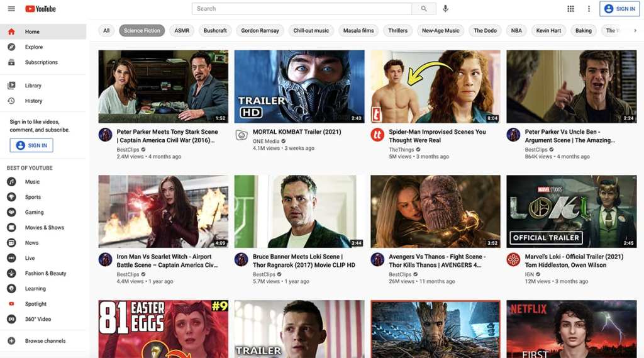
Task: Click the Movies & Shows icon
Action: pos(11,227)
